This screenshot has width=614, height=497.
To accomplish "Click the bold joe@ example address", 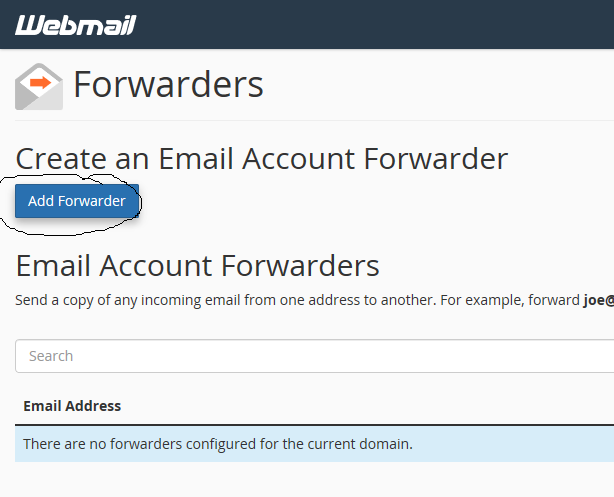I will (598, 300).
